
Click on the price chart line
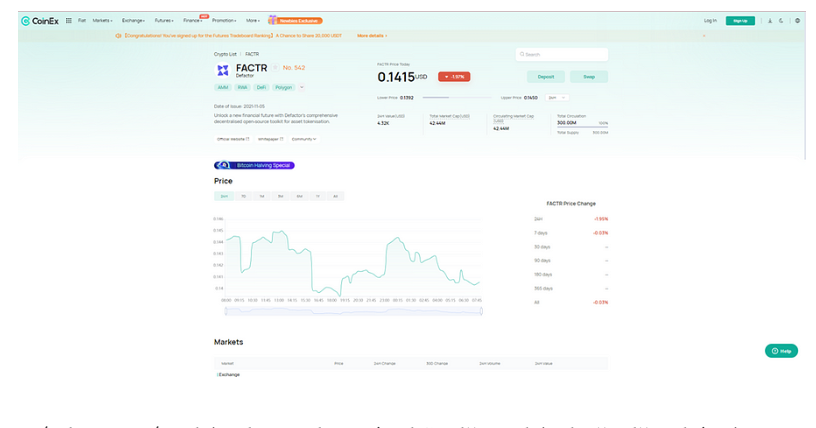[353, 263]
